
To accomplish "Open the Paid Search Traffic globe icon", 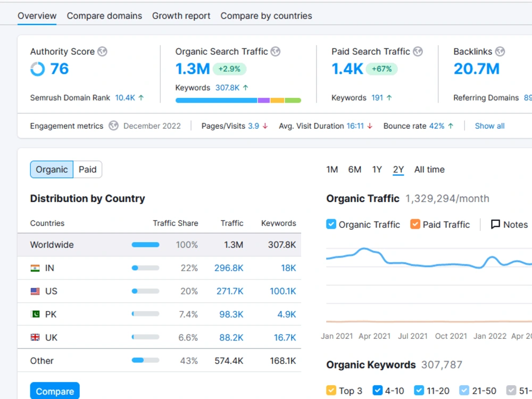I will (418, 52).
